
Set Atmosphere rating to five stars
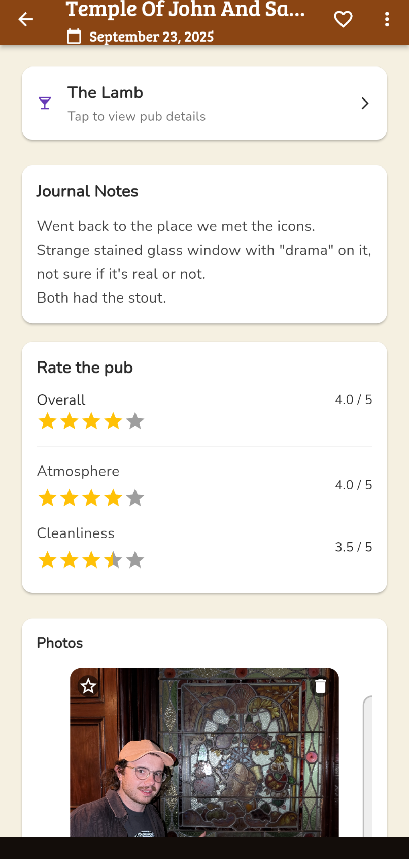click(x=135, y=498)
